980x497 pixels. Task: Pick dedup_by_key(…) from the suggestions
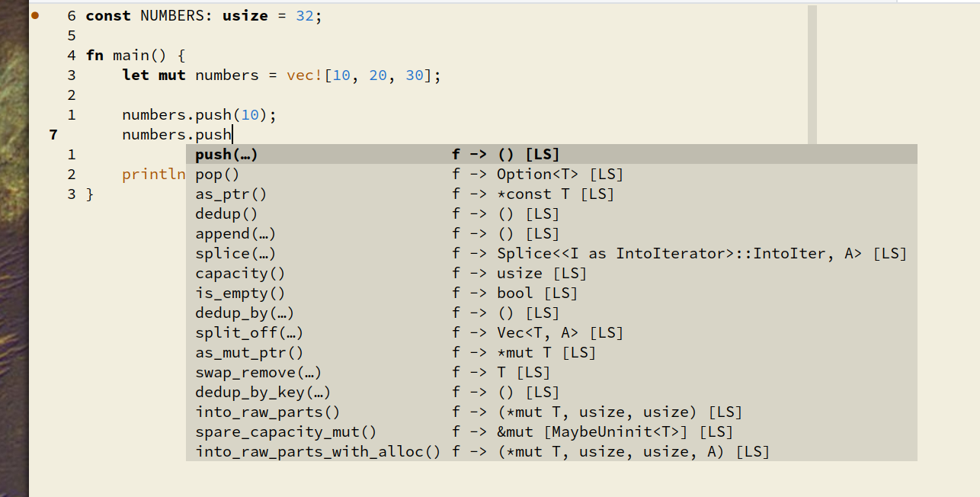552,393
